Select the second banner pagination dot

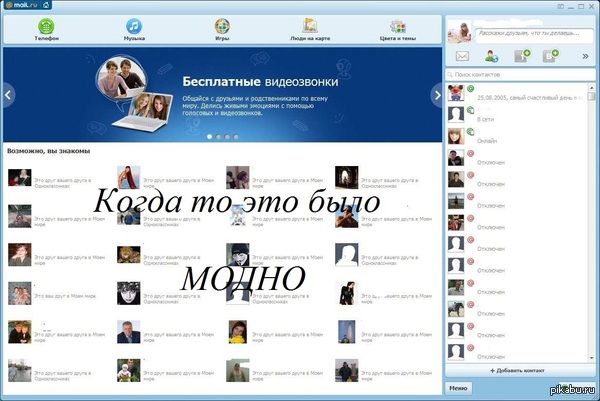click(x=218, y=135)
